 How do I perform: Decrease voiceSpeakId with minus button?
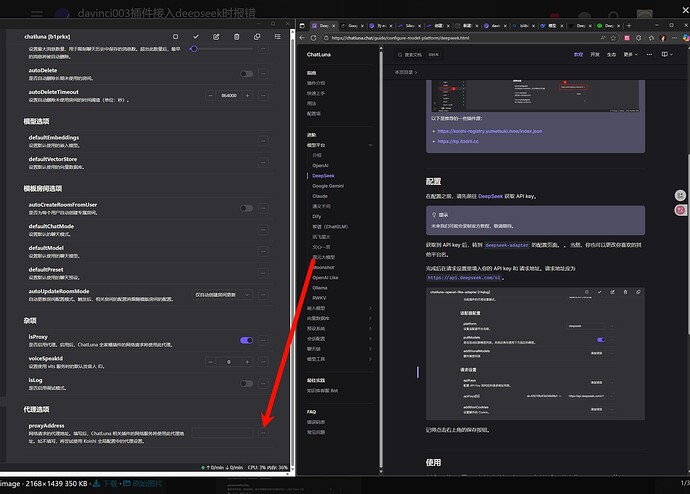click(x=210, y=362)
